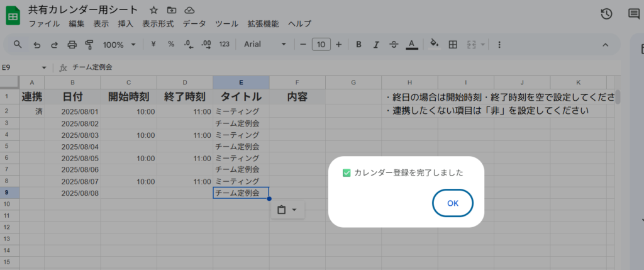Viewport: 644px width, 270px height.
Task: Select date cell 2025/08/04
Action: pos(72,146)
